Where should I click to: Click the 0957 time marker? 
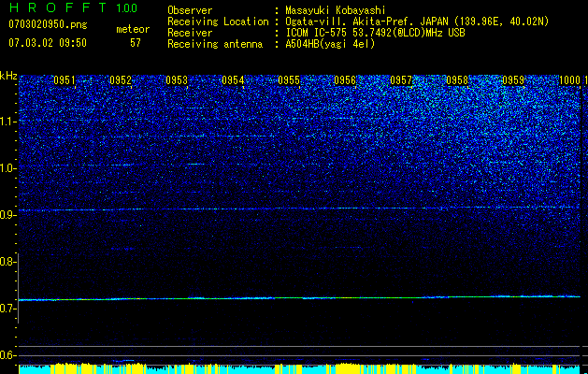[x=401, y=80]
